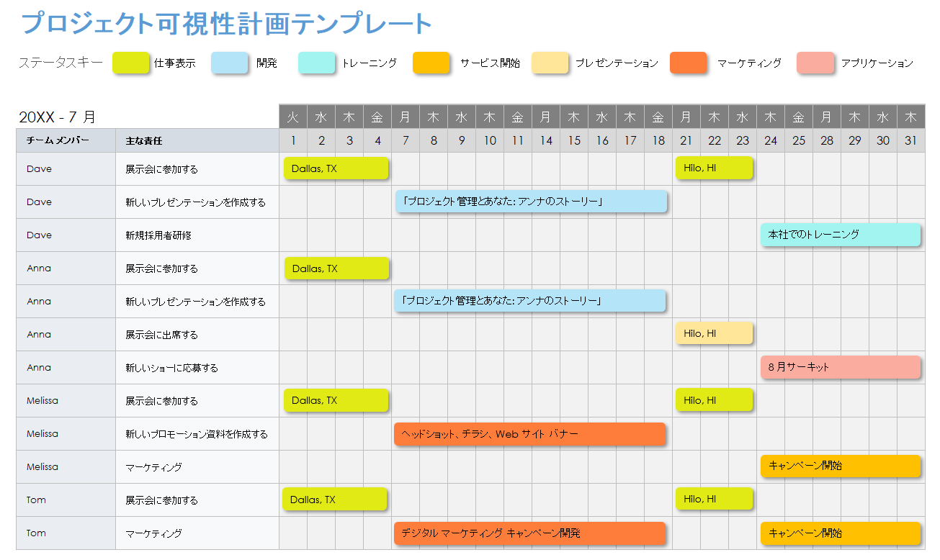Select Anna's 「プロジェクト管理とあなた」 presentation bar
Screen dimensions: 940x560
click(x=529, y=301)
